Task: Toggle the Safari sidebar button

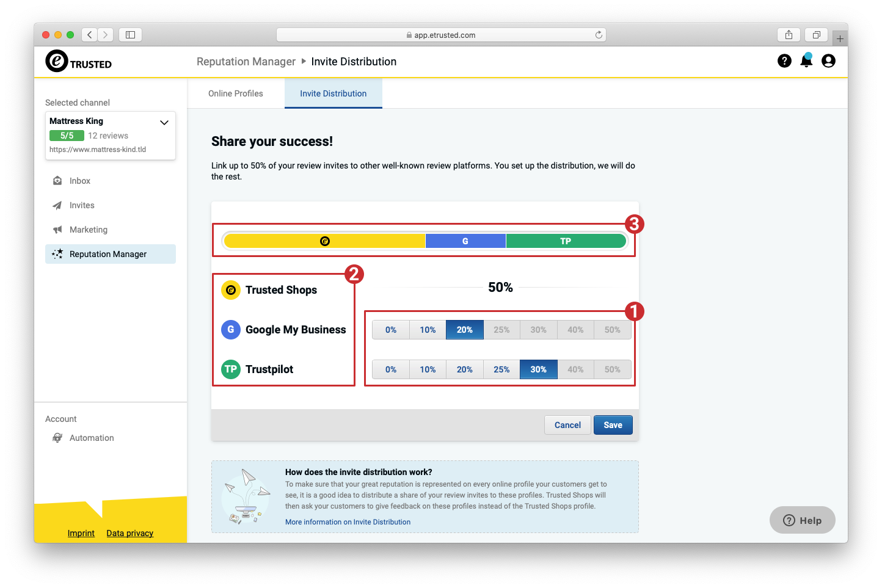Action: point(130,35)
